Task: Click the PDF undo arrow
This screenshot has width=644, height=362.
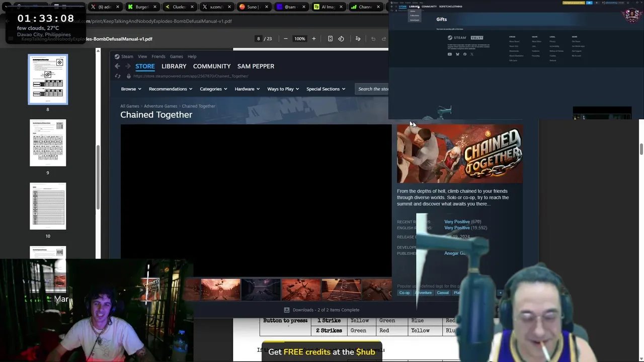Action: click(x=373, y=39)
